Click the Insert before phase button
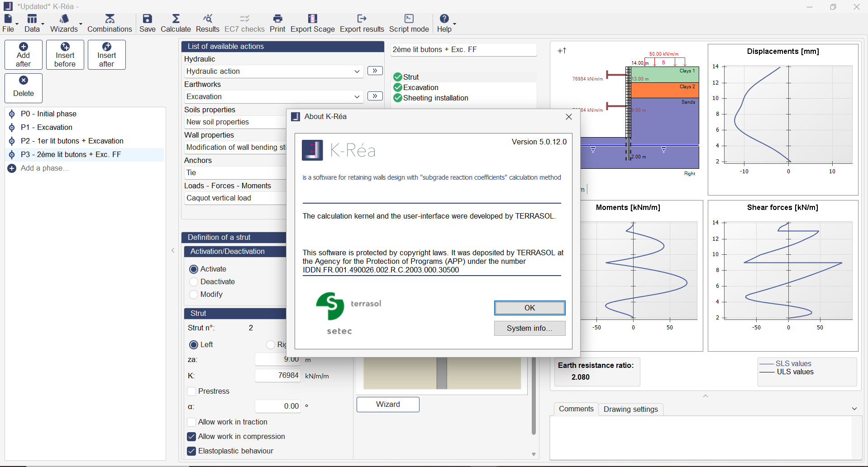868x467 pixels. tap(65, 55)
